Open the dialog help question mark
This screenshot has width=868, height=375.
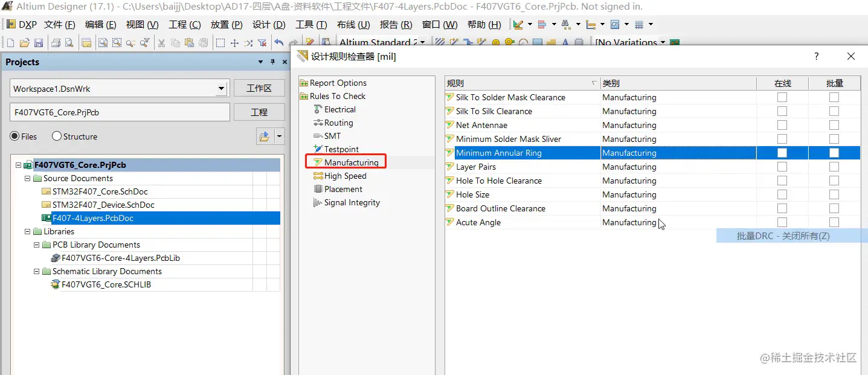click(817, 56)
